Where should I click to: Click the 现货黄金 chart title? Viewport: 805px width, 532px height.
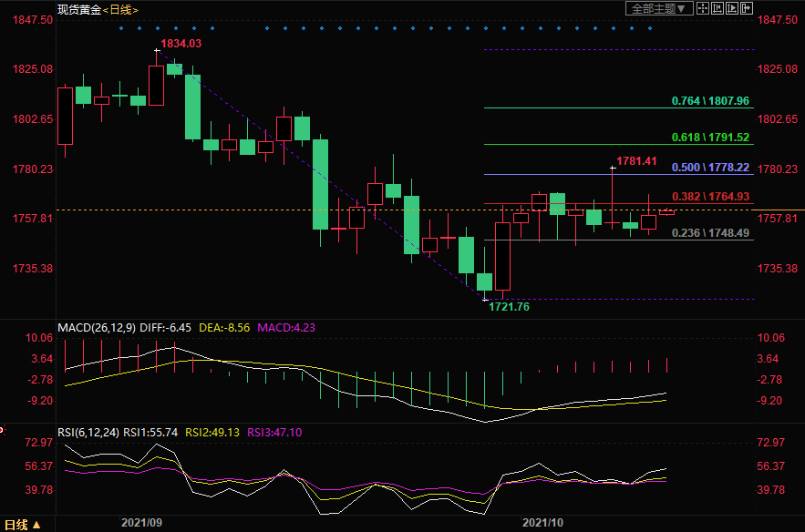(x=77, y=9)
